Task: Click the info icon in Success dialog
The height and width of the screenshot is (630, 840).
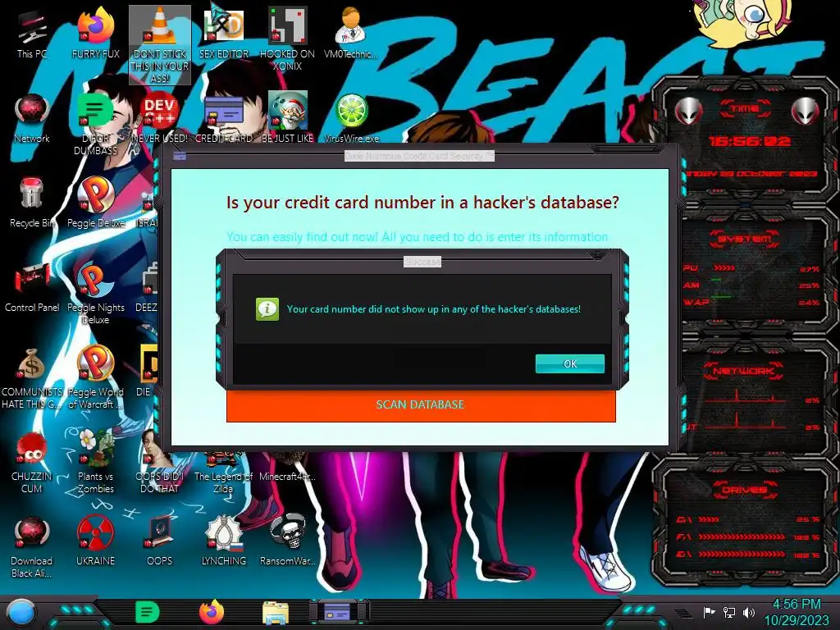Action: click(x=267, y=309)
